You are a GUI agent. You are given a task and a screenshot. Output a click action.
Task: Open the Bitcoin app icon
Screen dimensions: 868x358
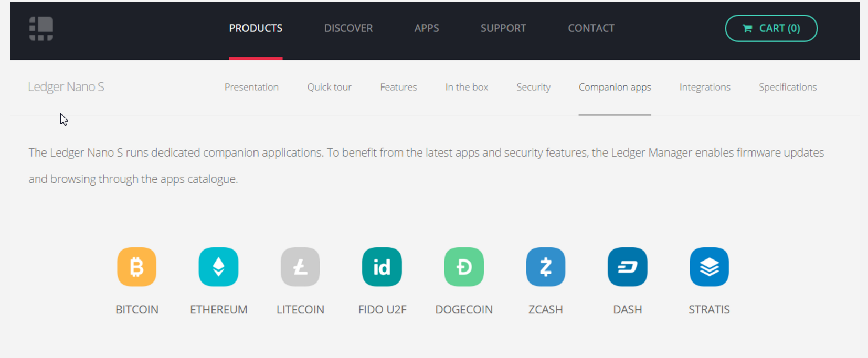pyautogui.click(x=137, y=267)
